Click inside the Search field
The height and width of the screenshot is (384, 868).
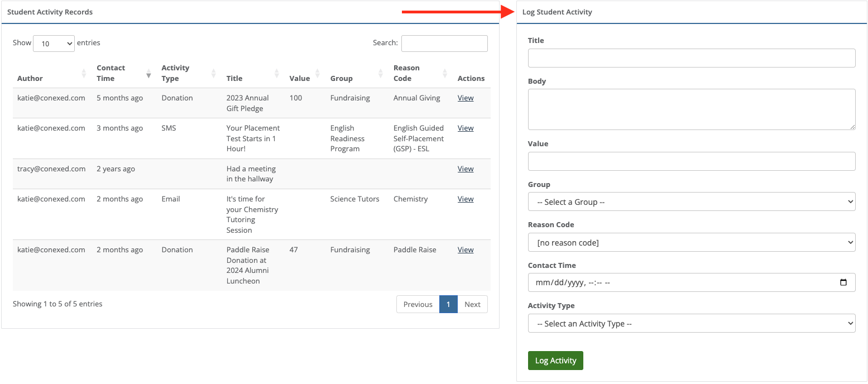click(x=444, y=43)
